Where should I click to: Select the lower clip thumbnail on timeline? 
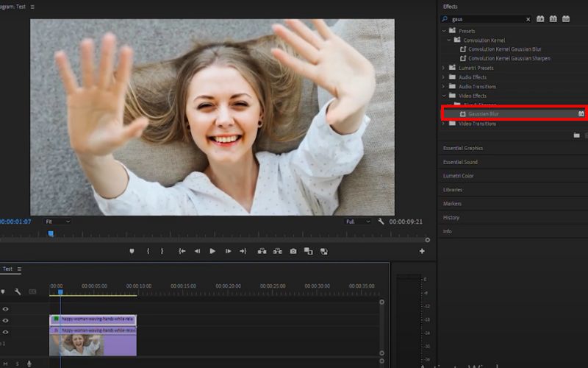(x=76, y=345)
